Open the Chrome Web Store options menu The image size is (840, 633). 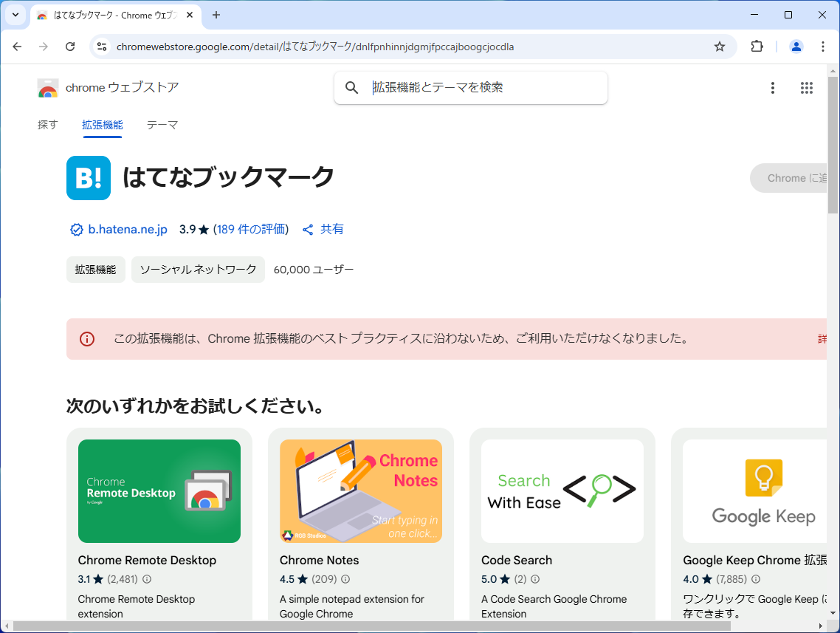tap(772, 87)
